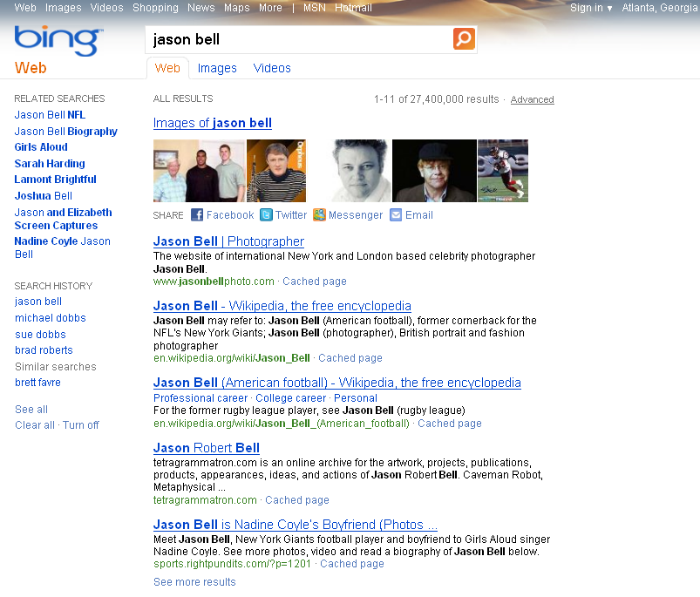
Task: Open the Jason Bell | Photographer result
Action: coord(228,241)
